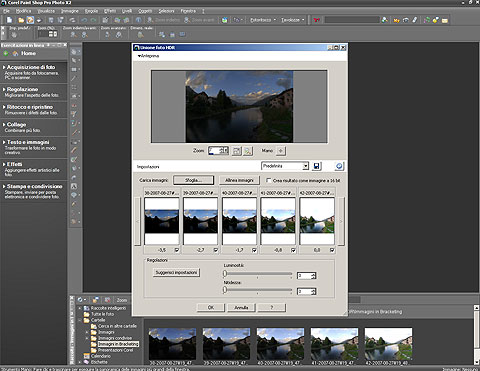Click the open folder icon in main toolbar
This screenshot has height=371, width=480.
[x=21, y=20]
